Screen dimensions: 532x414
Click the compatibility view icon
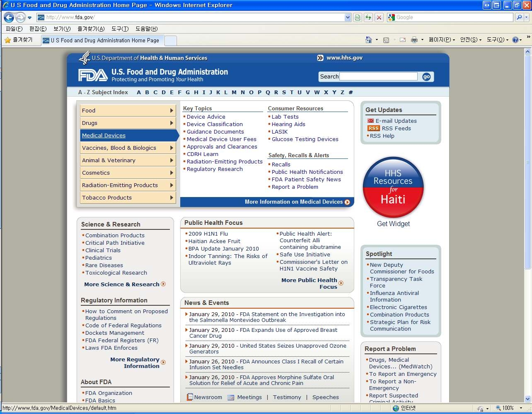point(358,17)
